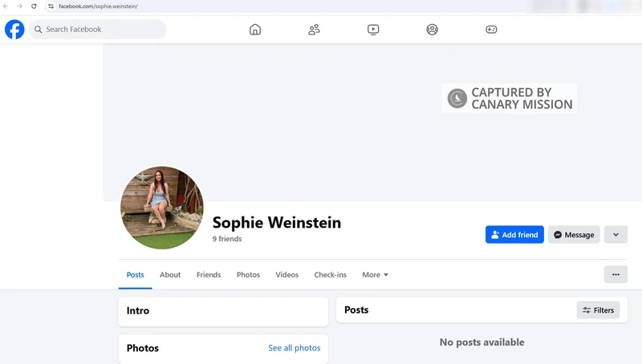Click the facebook.com address bar URL
The height and width of the screenshot is (364, 642).
(98, 6)
